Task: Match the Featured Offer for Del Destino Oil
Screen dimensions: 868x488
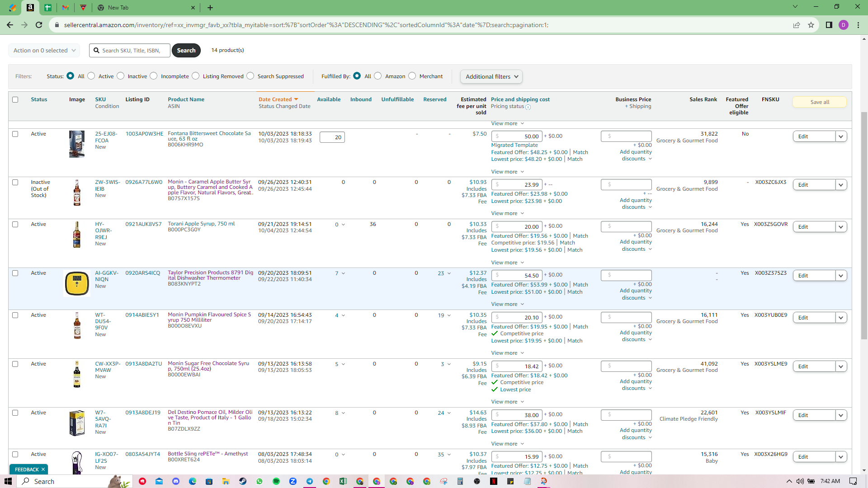Action: click(x=580, y=424)
